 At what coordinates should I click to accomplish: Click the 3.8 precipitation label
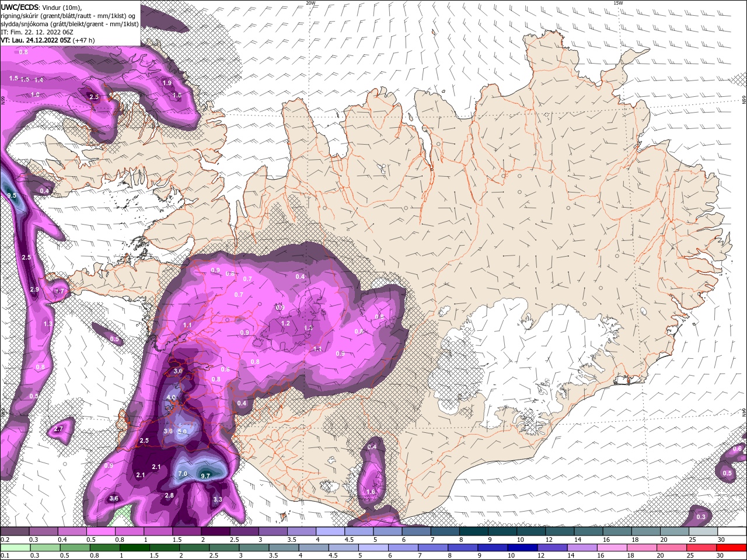(168, 431)
